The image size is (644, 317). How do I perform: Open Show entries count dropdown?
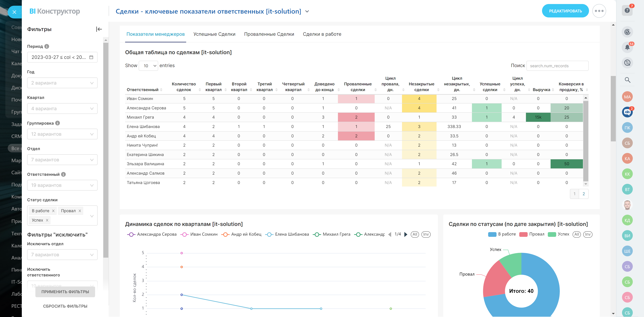coord(148,66)
